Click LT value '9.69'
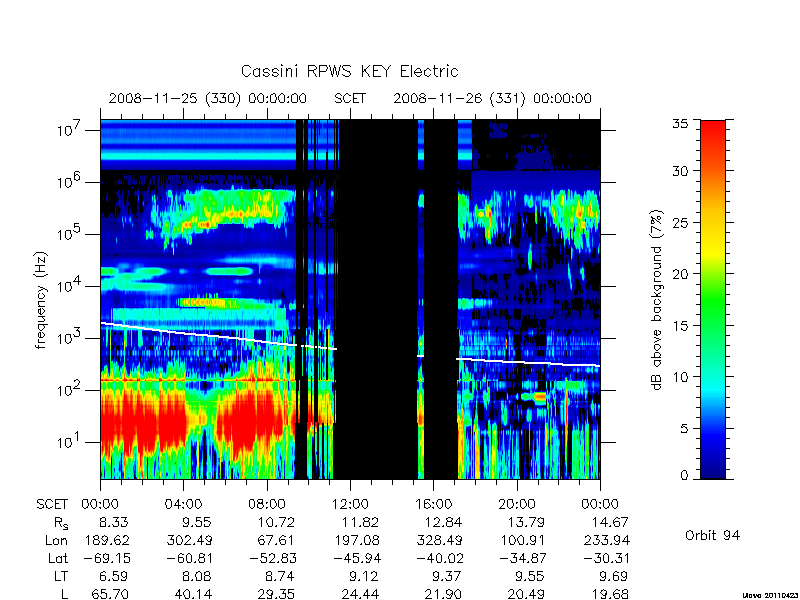The image size is (800, 600). click(x=612, y=577)
